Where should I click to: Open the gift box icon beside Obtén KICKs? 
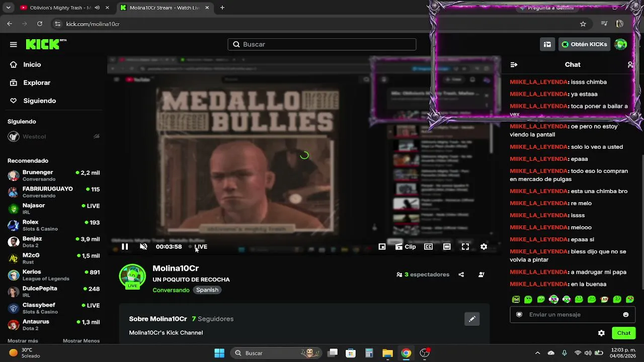[x=547, y=44]
